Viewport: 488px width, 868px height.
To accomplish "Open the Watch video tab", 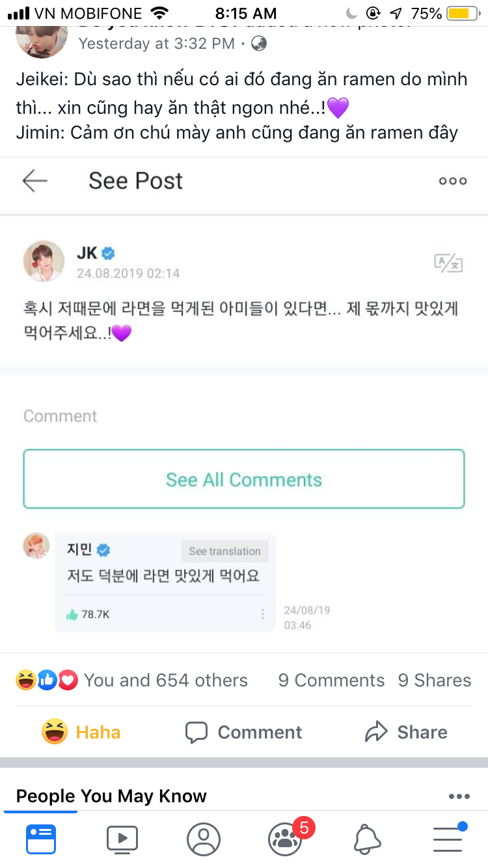I will tap(122, 839).
